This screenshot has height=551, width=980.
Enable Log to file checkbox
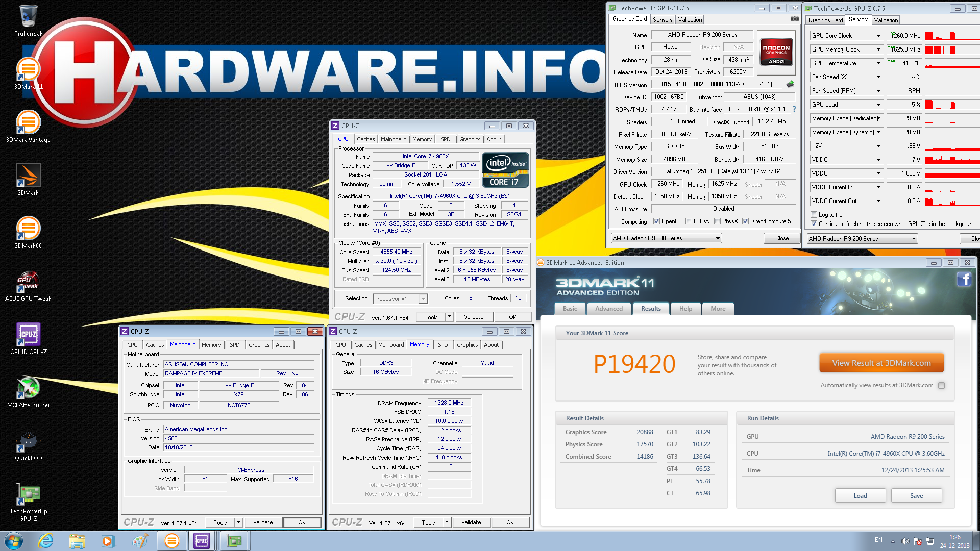(x=814, y=215)
